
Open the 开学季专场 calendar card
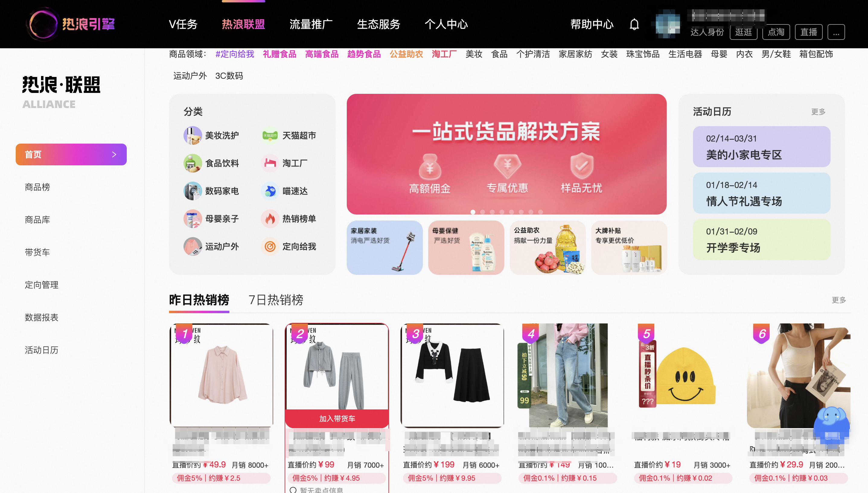[761, 239]
